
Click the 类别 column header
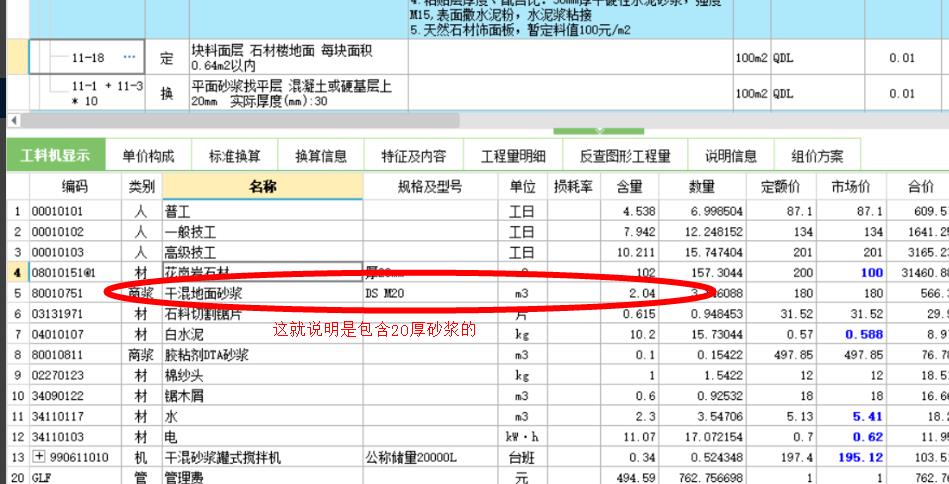[x=142, y=186]
